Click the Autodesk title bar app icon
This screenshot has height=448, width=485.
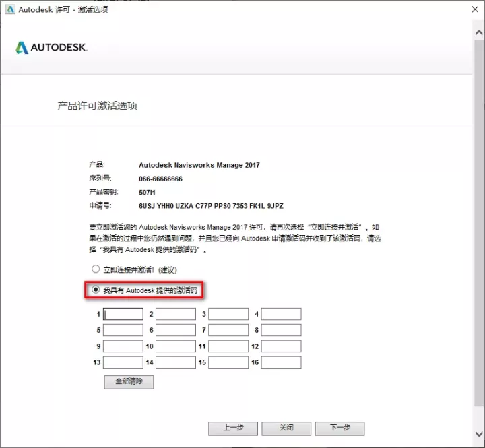9,9
